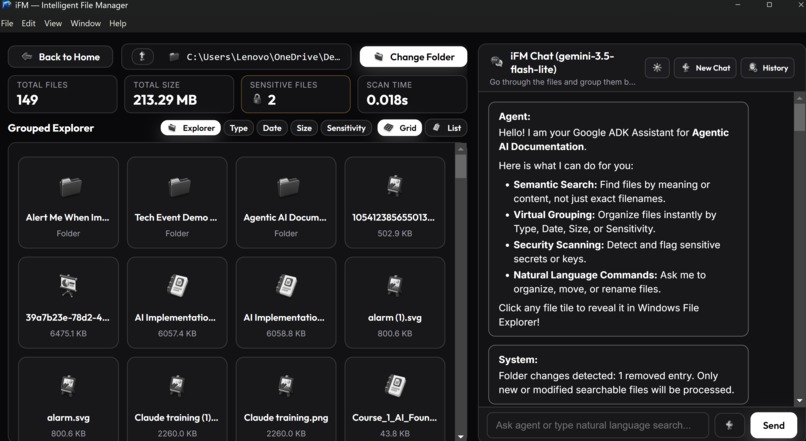Click the file grid scrollbar up arrow
The width and height of the screenshot is (806, 441).
461,149
